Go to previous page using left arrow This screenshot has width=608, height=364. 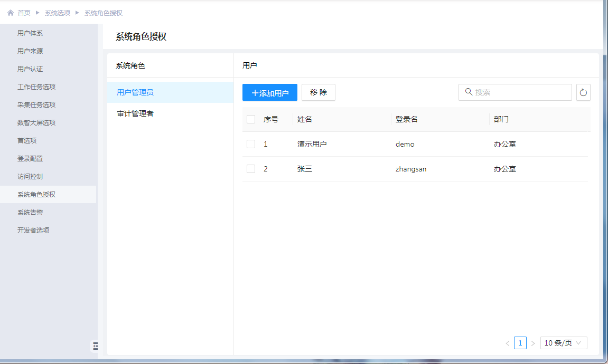pyautogui.click(x=508, y=343)
